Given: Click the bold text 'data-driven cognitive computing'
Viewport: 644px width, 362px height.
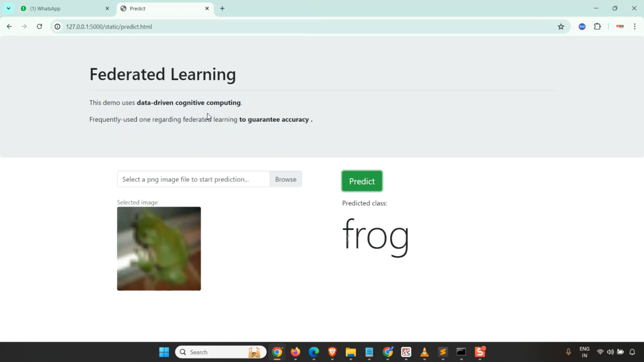Looking at the screenshot, I should pyautogui.click(x=189, y=103).
